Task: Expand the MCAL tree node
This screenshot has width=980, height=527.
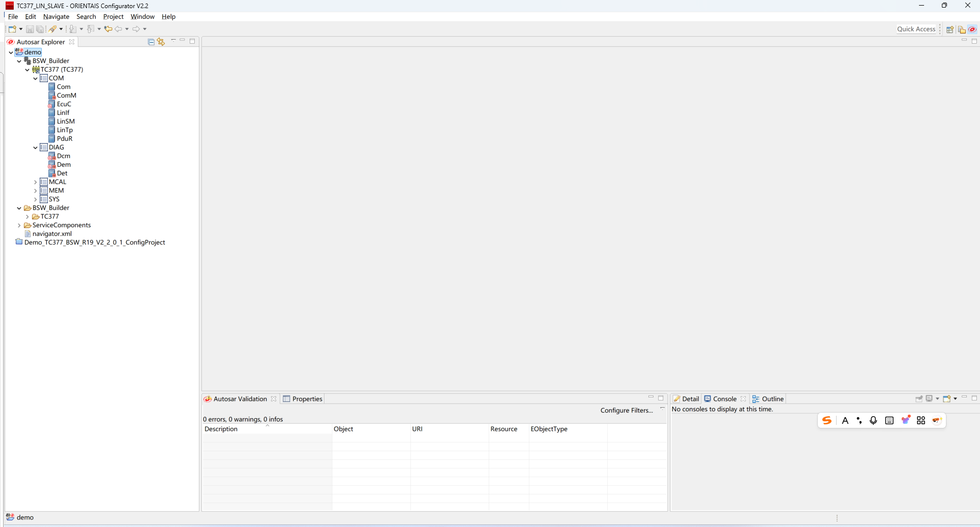Action: tap(36, 182)
